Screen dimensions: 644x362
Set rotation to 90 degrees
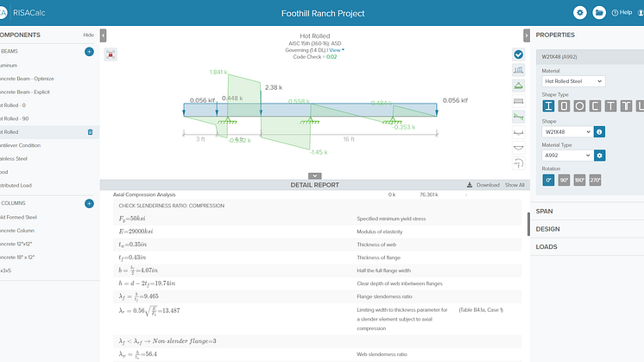pyautogui.click(x=564, y=180)
